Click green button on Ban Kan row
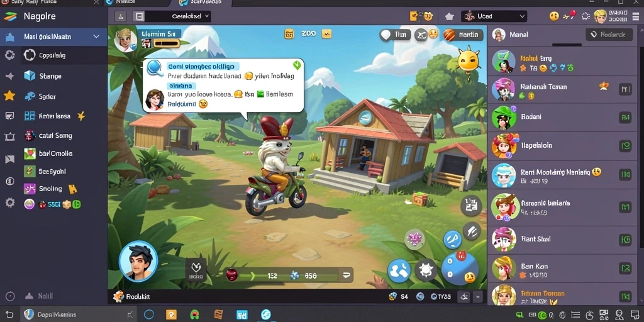This screenshot has height=322, width=644. (x=625, y=269)
